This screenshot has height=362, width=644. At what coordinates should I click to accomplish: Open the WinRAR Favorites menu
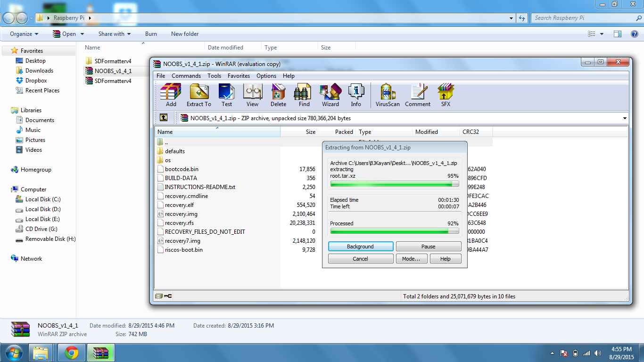(239, 76)
